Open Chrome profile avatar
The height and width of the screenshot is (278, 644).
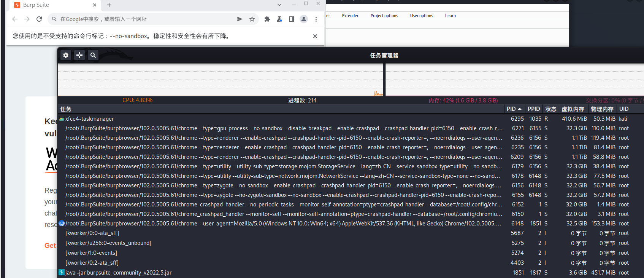[x=304, y=19]
